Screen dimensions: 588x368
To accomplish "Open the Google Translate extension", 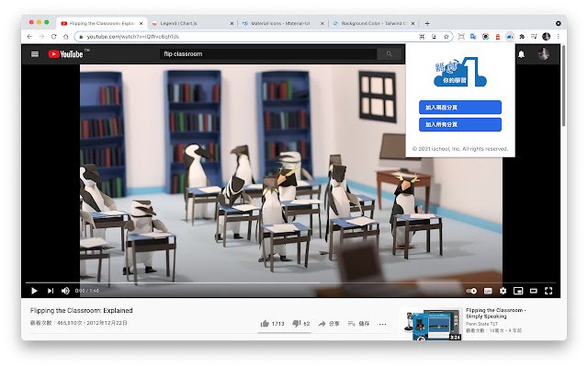I will tap(473, 37).
